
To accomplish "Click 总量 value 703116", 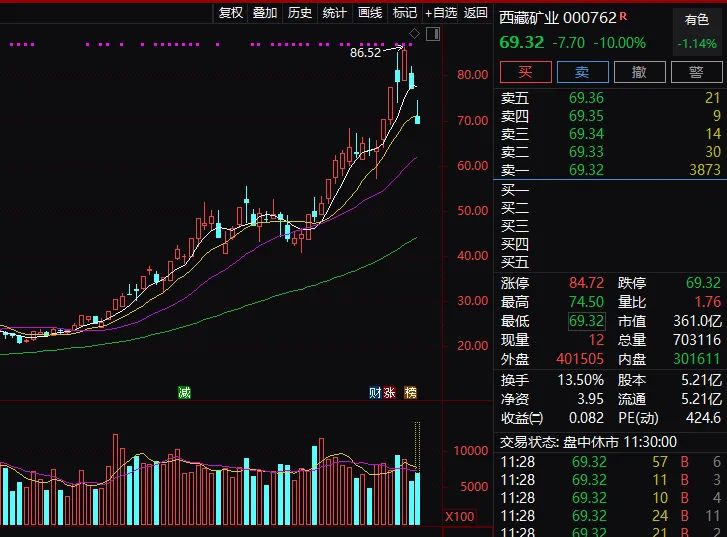I will coord(697,340).
